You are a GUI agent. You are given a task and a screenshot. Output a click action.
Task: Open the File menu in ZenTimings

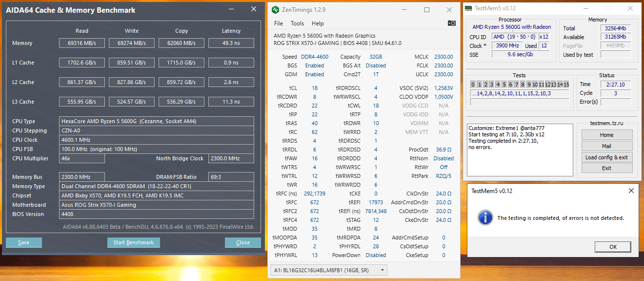click(279, 23)
